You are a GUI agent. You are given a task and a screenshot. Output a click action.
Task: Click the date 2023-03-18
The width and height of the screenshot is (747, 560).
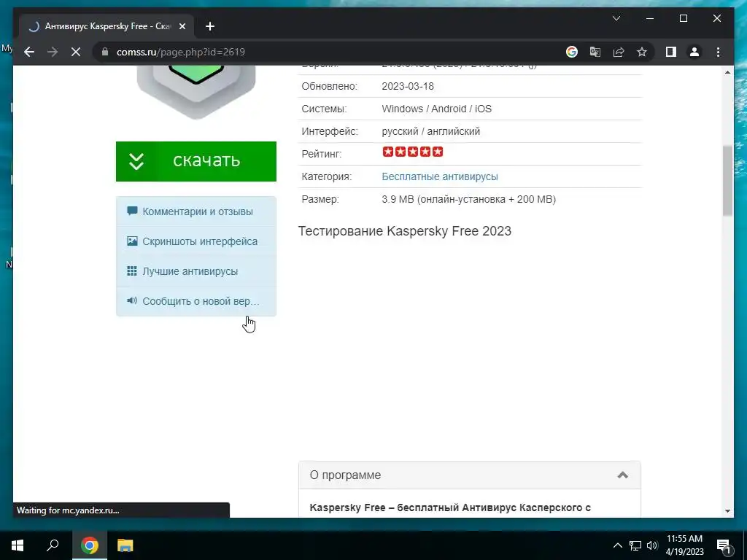click(408, 86)
